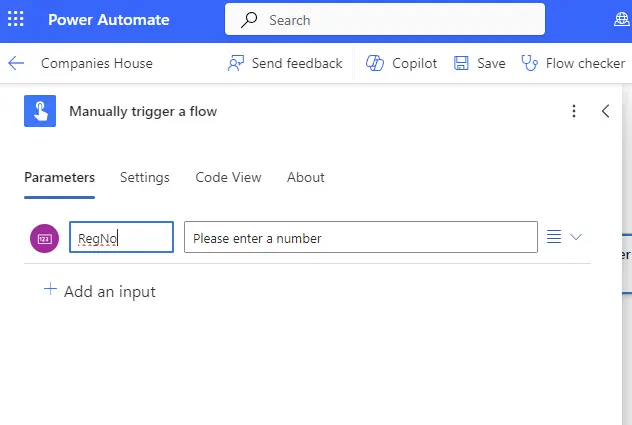Viewport: 632px width, 425px height.
Task: Click the Copilot icon
Action: click(375, 63)
